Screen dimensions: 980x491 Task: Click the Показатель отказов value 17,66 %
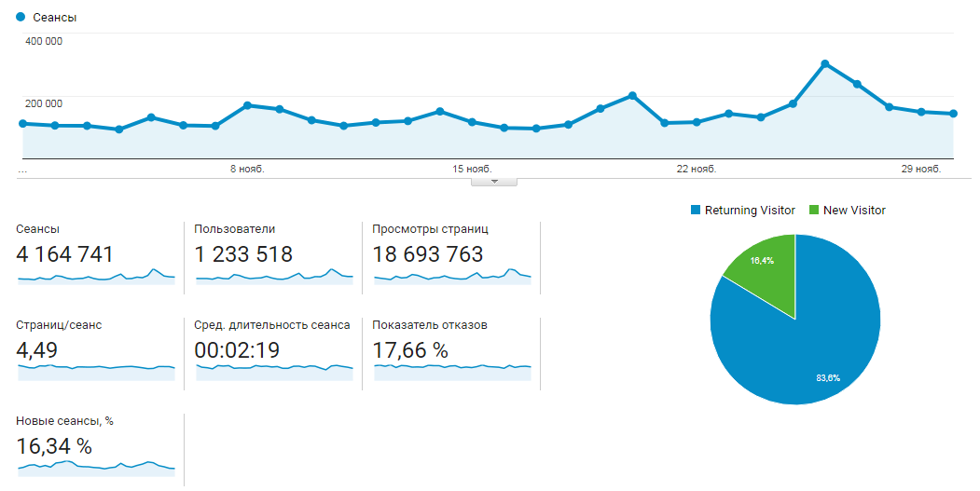[x=410, y=350]
